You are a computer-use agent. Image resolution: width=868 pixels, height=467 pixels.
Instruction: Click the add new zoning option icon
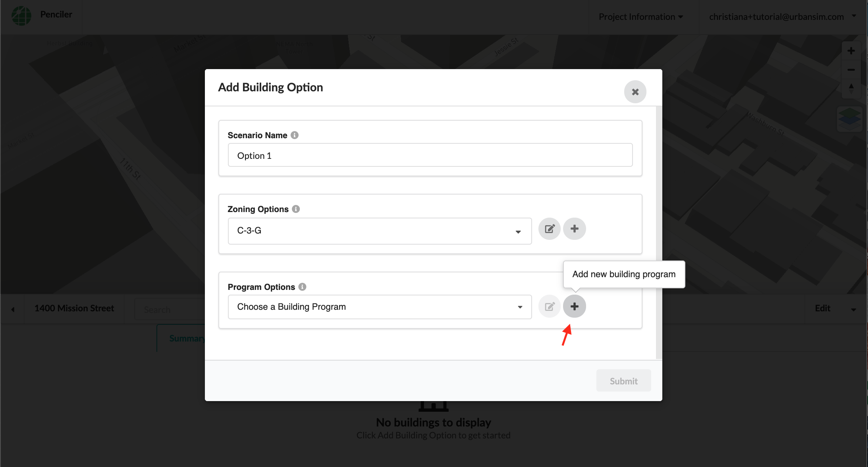point(574,229)
